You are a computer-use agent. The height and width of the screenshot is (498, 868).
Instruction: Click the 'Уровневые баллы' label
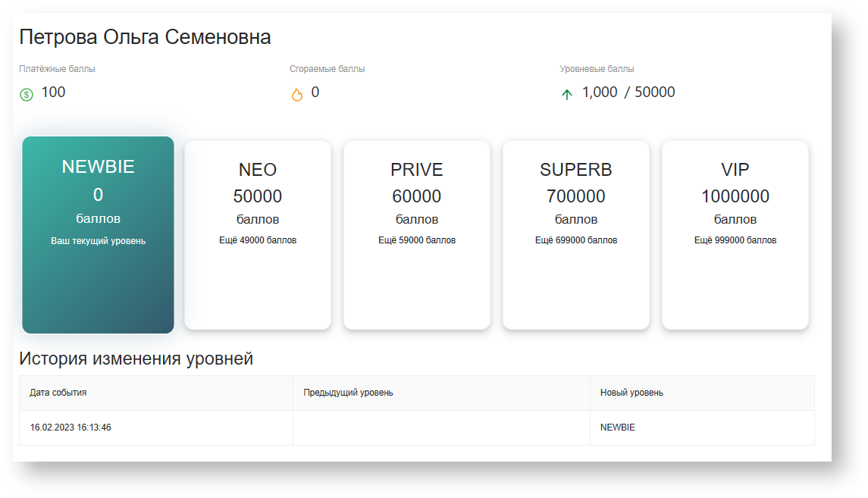tap(597, 69)
